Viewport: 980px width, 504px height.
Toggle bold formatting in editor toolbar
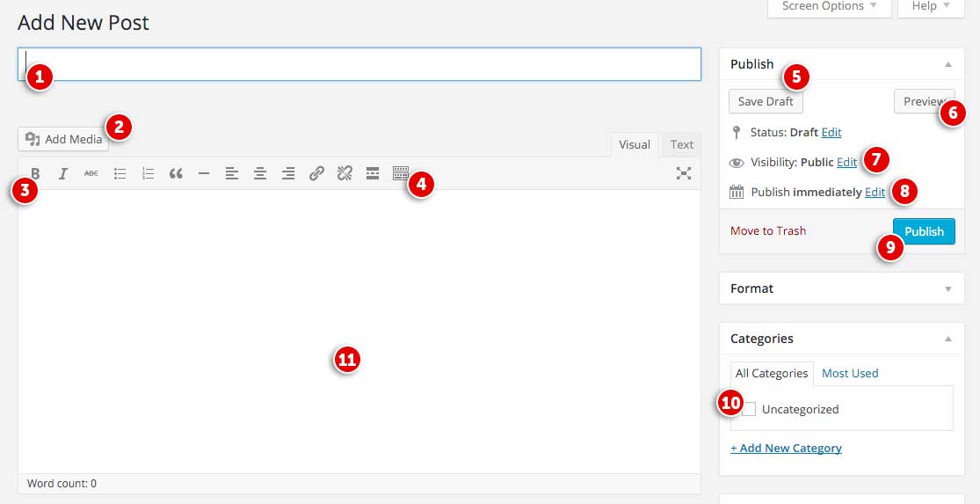(36, 173)
